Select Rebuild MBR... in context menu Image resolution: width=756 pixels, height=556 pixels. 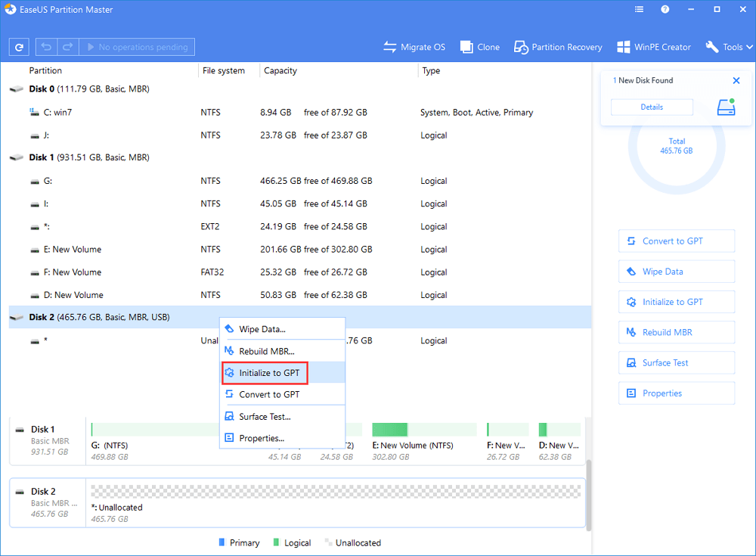pyautogui.click(x=266, y=351)
